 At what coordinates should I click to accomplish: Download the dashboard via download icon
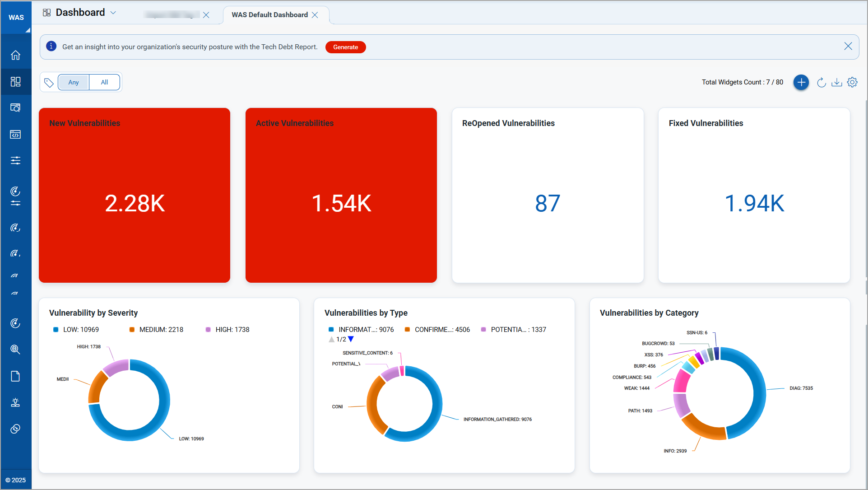[837, 82]
